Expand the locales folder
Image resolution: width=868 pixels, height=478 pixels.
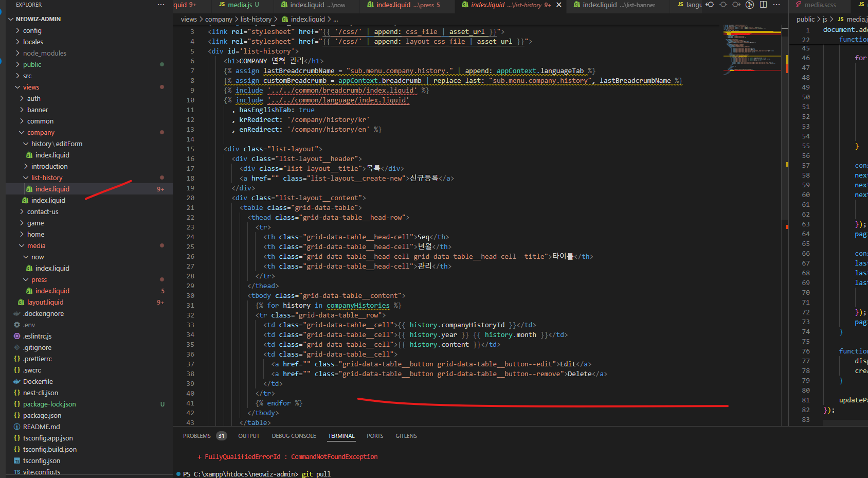pos(89,42)
